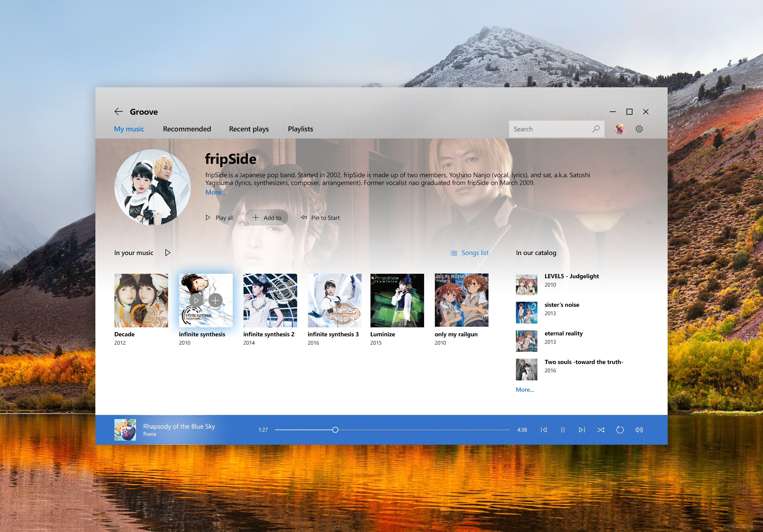Click Pin to Start
Viewport: 763px width, 532px height.
pos(320,217)
